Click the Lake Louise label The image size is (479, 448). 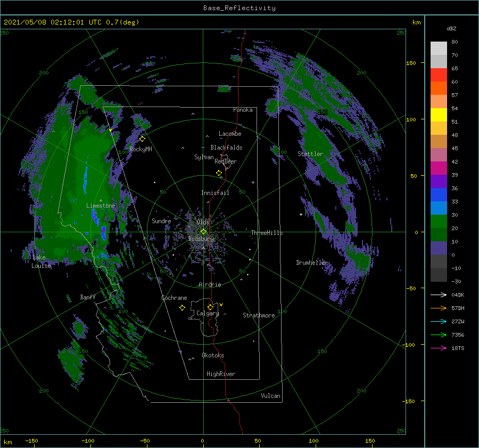coord(41,262)
